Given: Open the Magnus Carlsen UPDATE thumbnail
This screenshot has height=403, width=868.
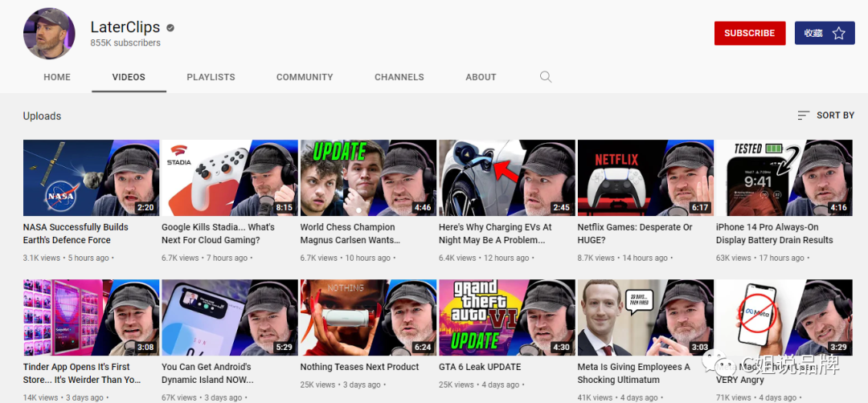Looking at the screenshot, I should coord(368,177).
